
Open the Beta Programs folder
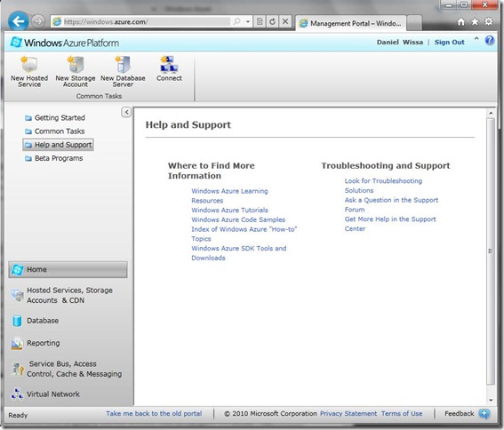53,158
